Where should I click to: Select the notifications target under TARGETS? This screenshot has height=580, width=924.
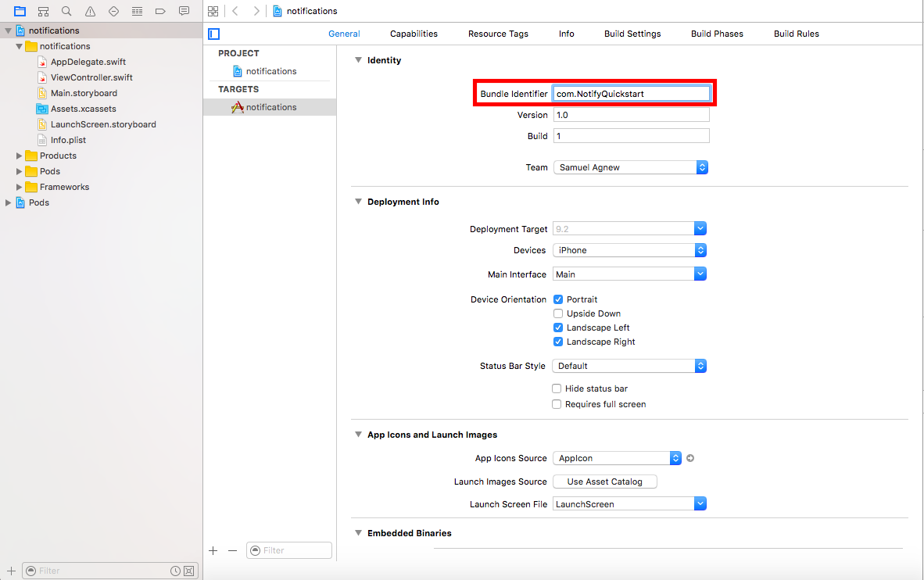coord(270,107)
